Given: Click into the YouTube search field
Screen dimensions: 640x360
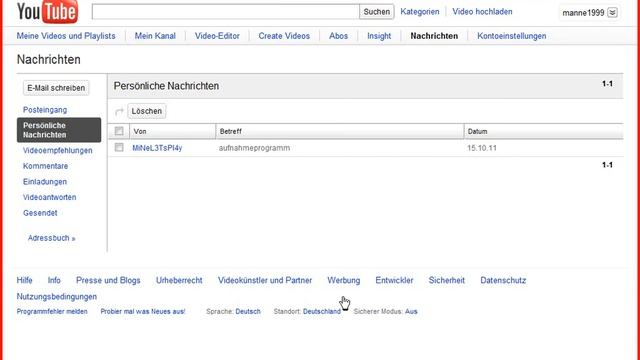Looking at the screenshot, I should pos(225,11).
